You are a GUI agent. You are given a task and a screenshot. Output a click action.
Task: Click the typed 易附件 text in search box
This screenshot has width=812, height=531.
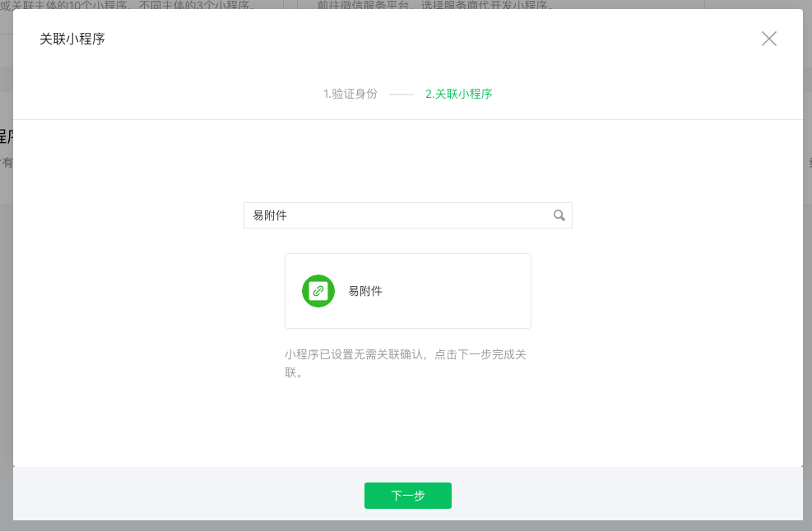click(x=270, y=215)
